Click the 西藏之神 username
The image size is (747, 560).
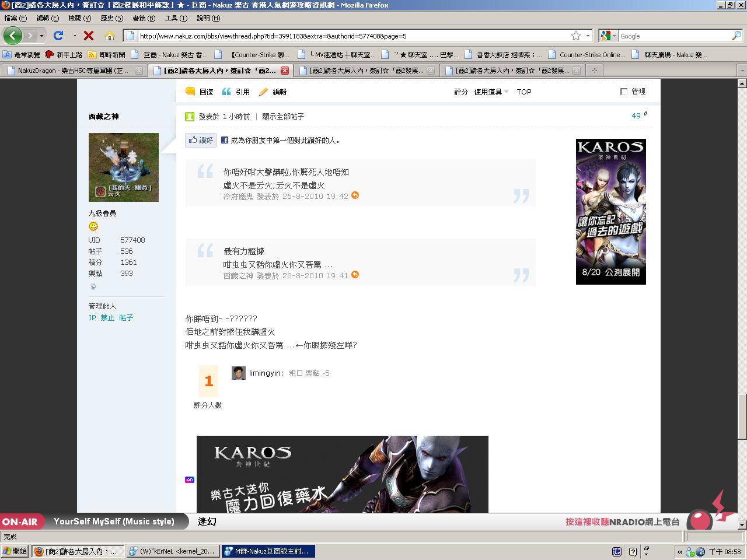click(103, 116)
